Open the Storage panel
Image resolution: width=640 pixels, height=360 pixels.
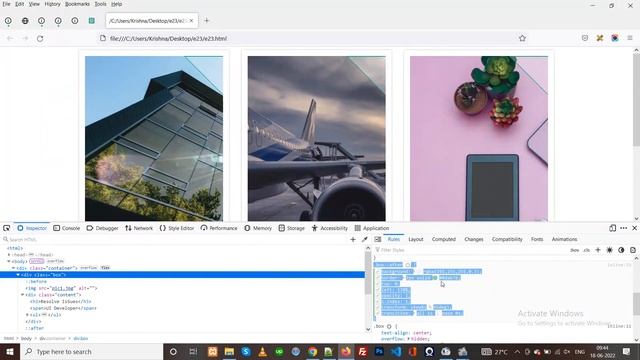(291, 228)
